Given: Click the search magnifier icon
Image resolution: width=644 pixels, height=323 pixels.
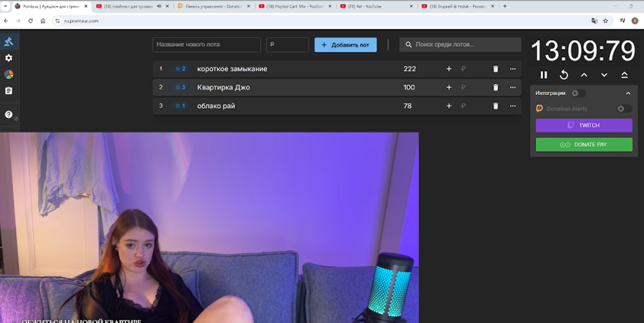Looking at the screenshot, I should 408,45.
